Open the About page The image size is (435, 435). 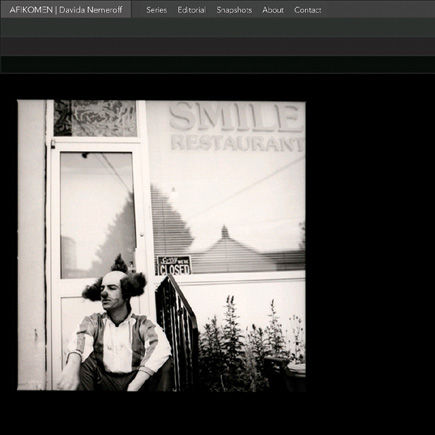(273, 10)
